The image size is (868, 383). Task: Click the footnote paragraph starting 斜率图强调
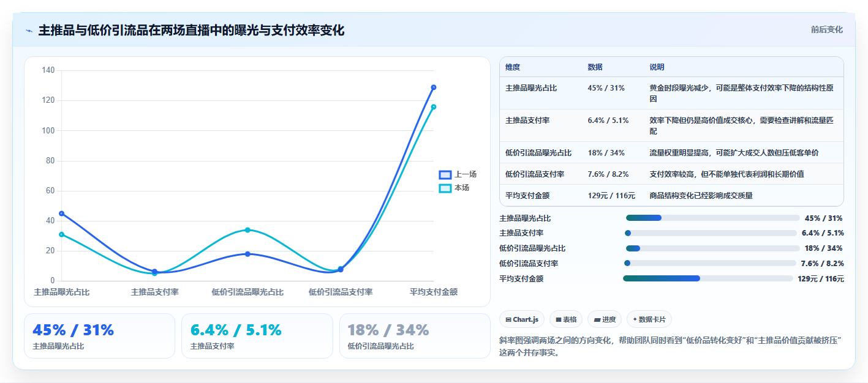[x=671, y=346]
